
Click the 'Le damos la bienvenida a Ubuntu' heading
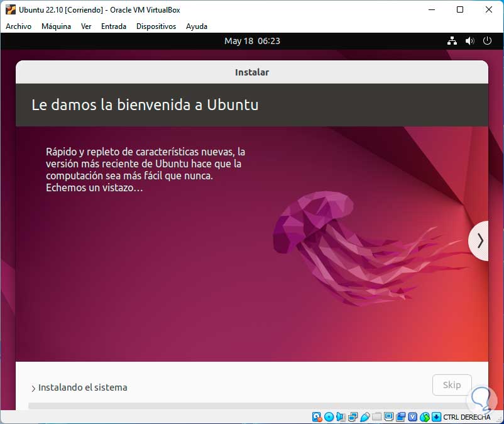pos(145,105)
